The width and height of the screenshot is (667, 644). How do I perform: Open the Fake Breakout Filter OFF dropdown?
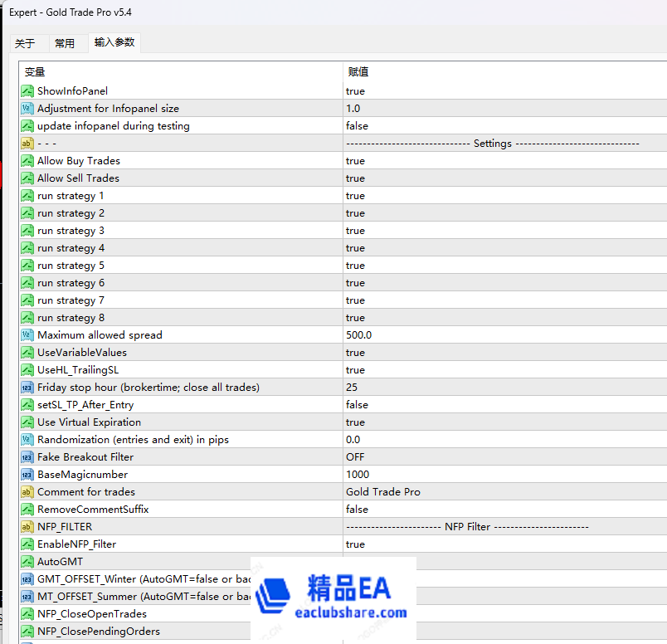pos(355,457)
